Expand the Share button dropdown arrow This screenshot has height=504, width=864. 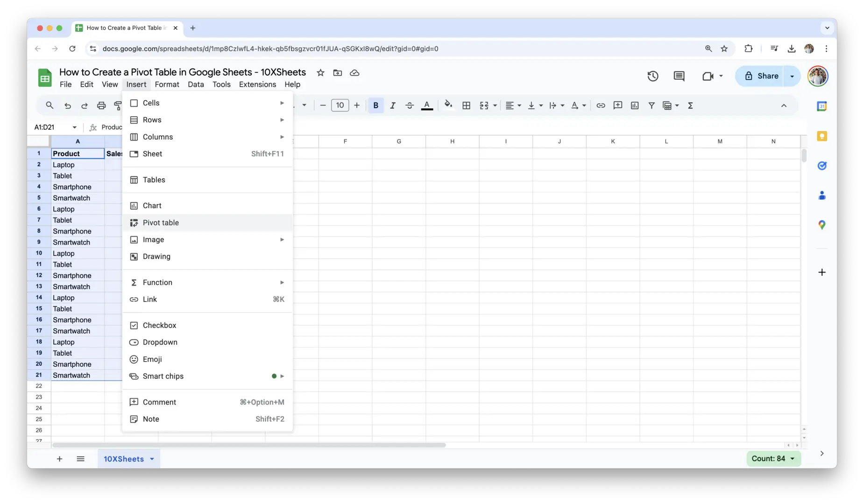[792, 76]
